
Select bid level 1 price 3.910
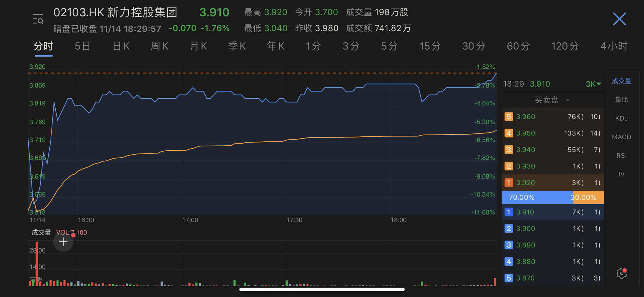coord(552,212)
